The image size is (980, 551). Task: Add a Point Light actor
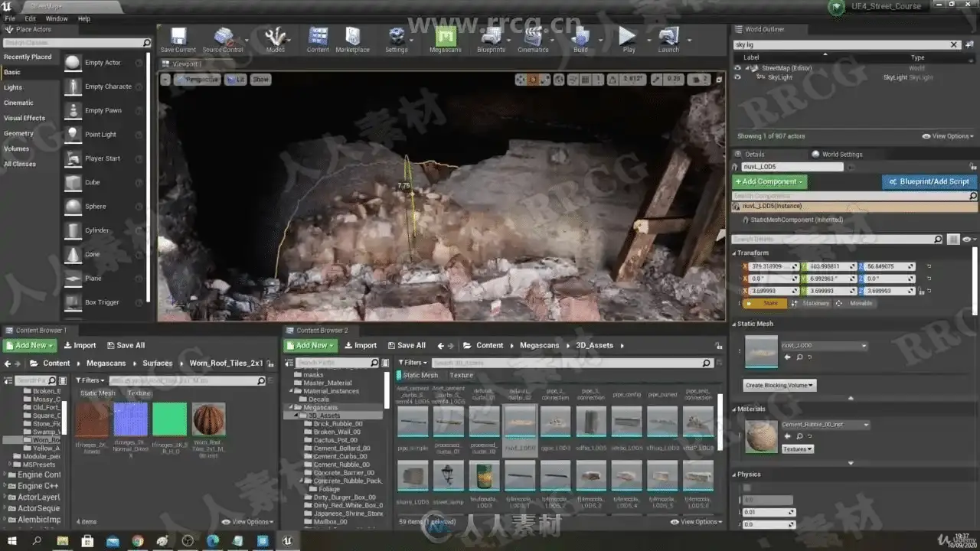click(x=100, y=135)
